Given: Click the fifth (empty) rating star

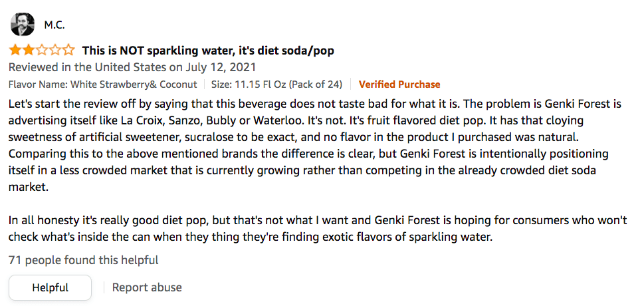Looking at the screenshot, I should point(68,51).
